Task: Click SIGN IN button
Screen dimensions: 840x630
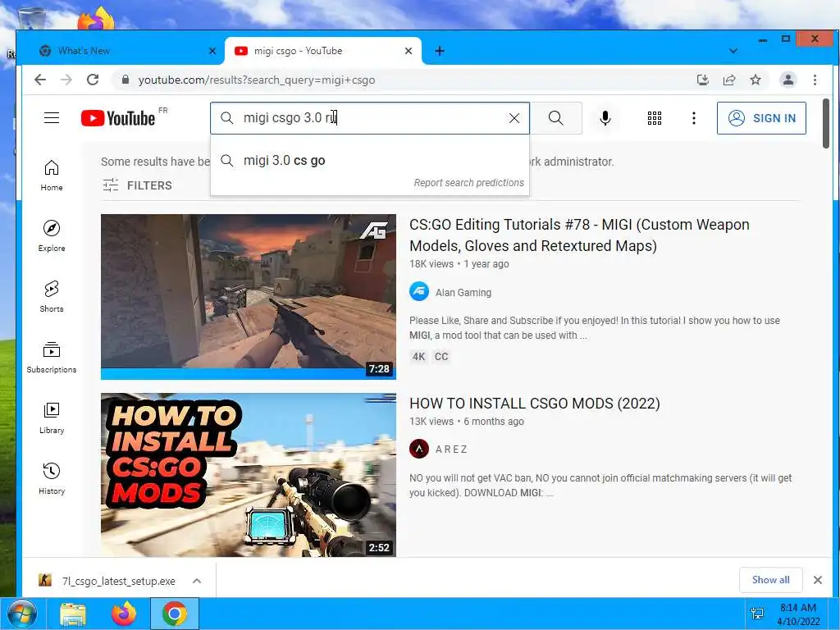Action: click(761, 118)
